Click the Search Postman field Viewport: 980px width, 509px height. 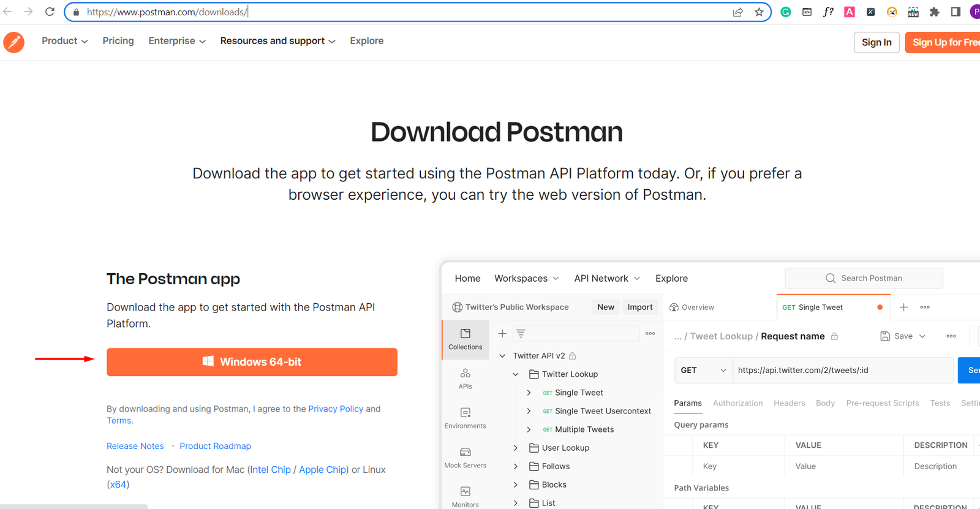(x=864, y=278)
